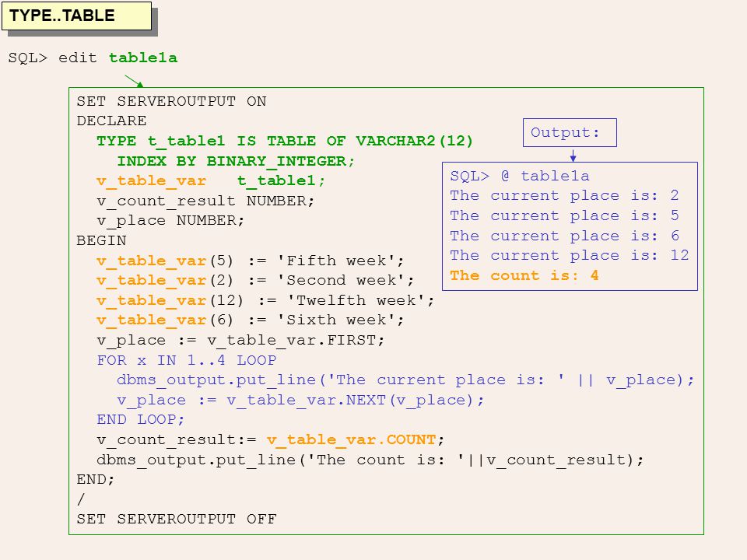The width and height of the screenshot is (747, 560).
Task: Click the 'SET SERVEROUTPUT ON' line
Action: (x=171, y=101)
